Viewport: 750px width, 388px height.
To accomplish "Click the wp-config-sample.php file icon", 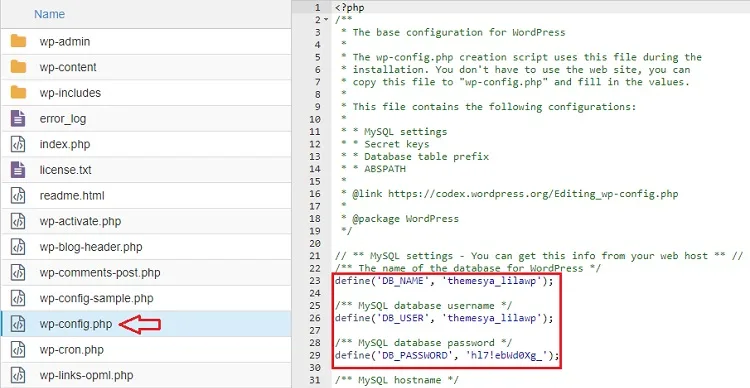I will point(18,299).
